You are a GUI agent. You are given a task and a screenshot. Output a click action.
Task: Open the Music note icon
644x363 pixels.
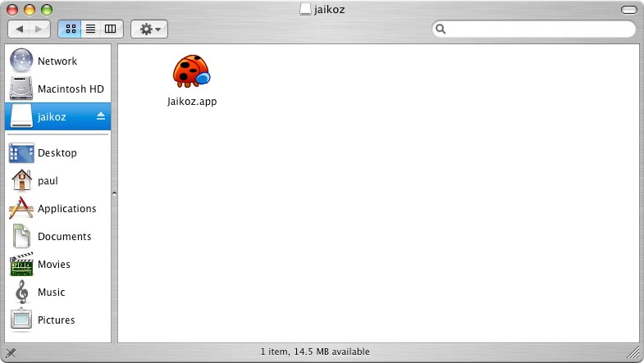(21, 292)
